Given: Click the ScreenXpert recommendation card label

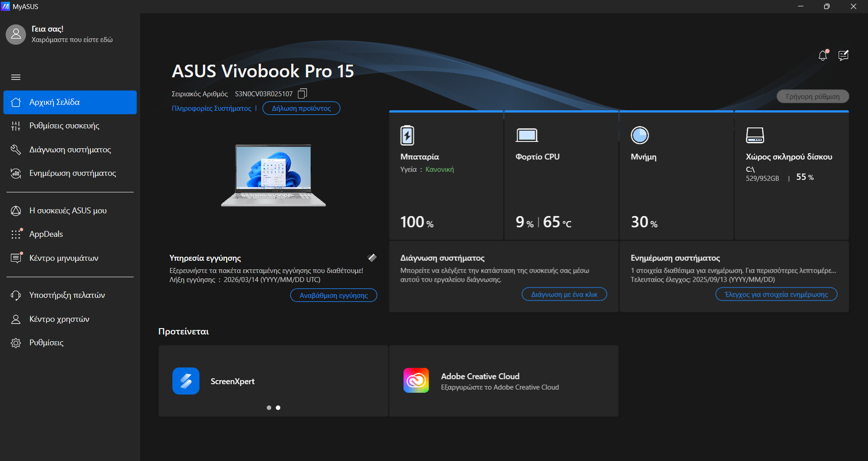Looking at the screenshot, I should (x=232, y=381).
